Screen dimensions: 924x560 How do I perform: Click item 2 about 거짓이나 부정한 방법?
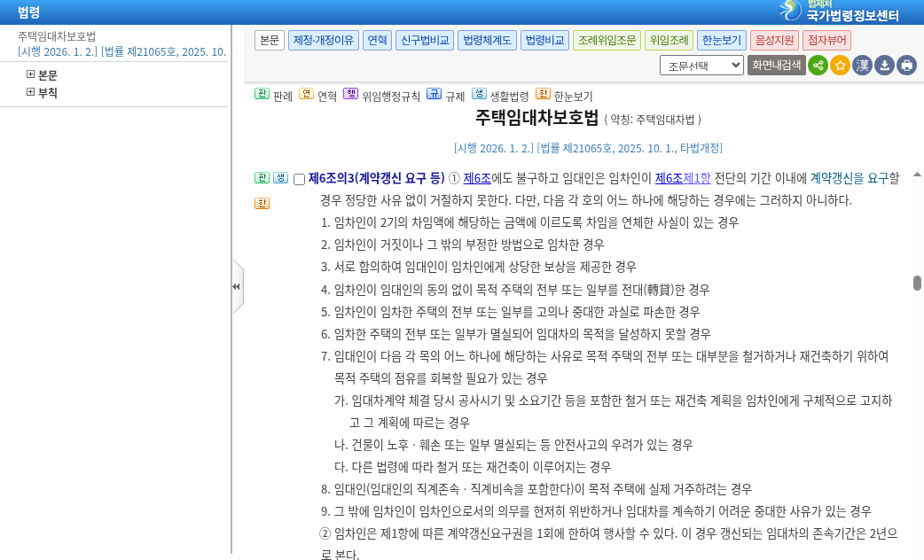[x=463, y=245]
